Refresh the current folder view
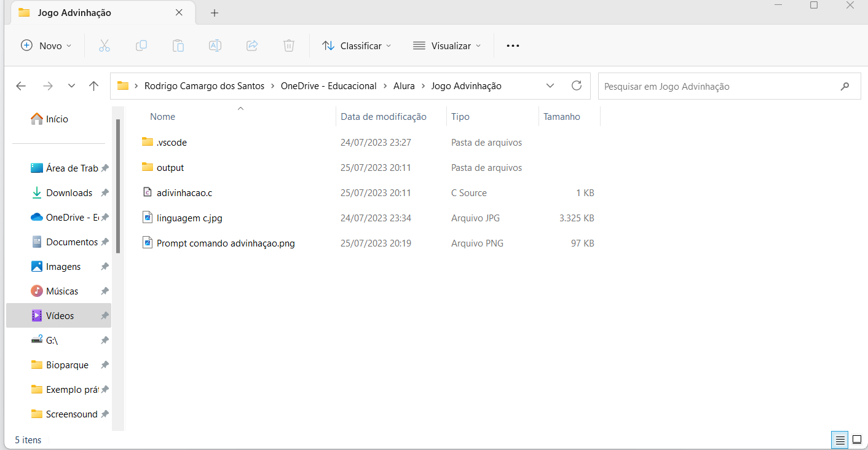The height and width of the screenshot is (450, 868). point(577,85)
